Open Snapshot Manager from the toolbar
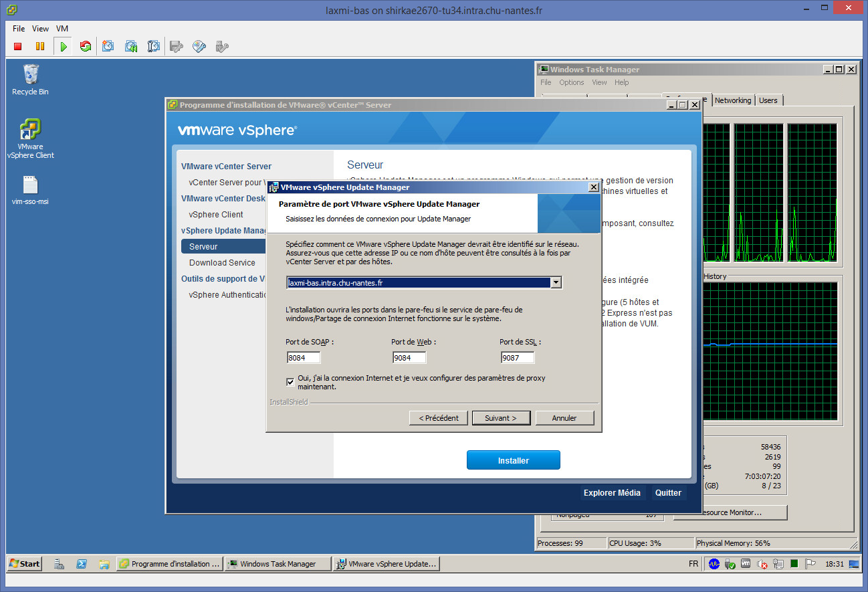Screen dimensions: 868x592 154,46
